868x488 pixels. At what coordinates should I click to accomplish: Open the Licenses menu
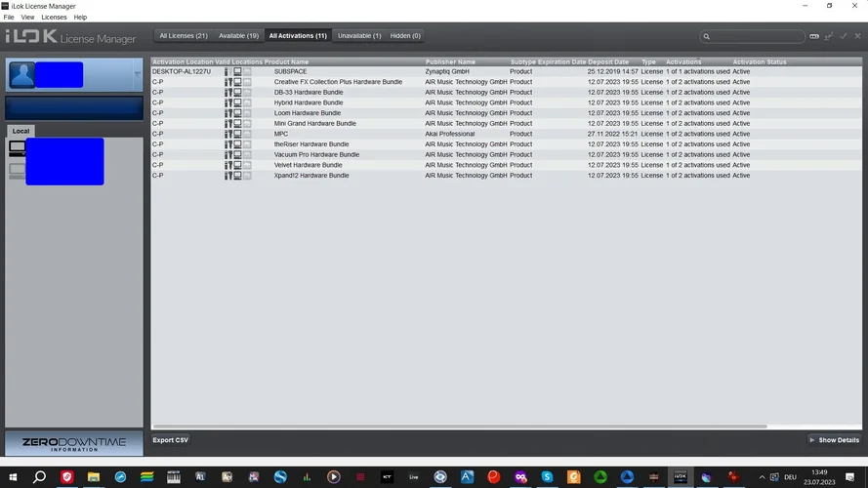click(54, 18)
